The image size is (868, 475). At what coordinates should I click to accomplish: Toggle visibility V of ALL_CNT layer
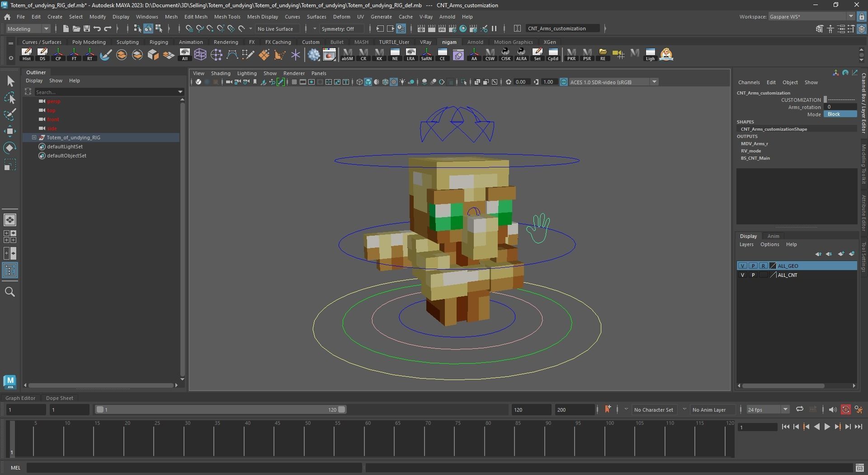(742, 275)
